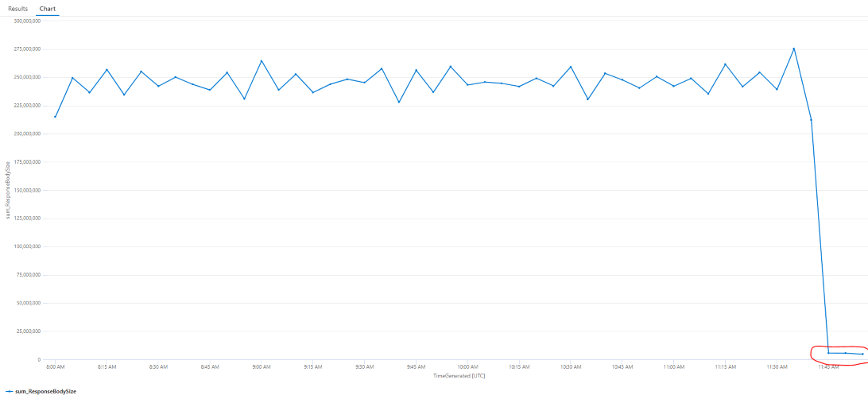Viewport: 868px width, 399px height.
Task: Click the first low point inside the red circle
Action: [x=828, y=353]
